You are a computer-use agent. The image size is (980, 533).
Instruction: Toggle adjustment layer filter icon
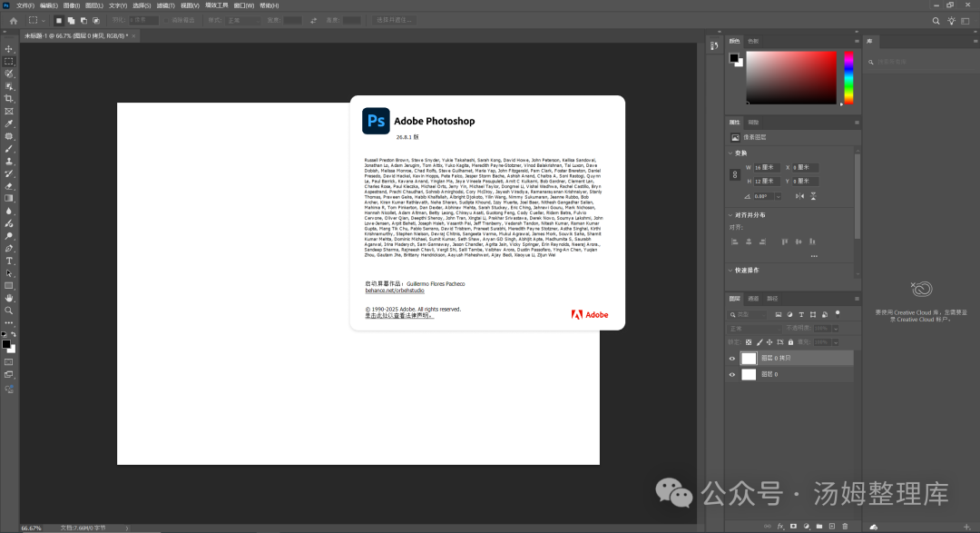point(790,315)
